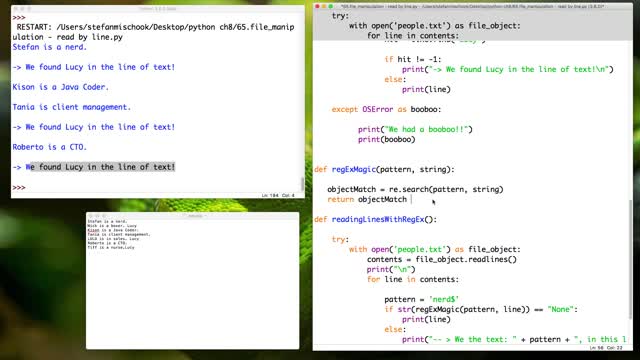
Task: Click the "def readingLinesWithRegEx():" definition
Action: [x=375, y=219]
